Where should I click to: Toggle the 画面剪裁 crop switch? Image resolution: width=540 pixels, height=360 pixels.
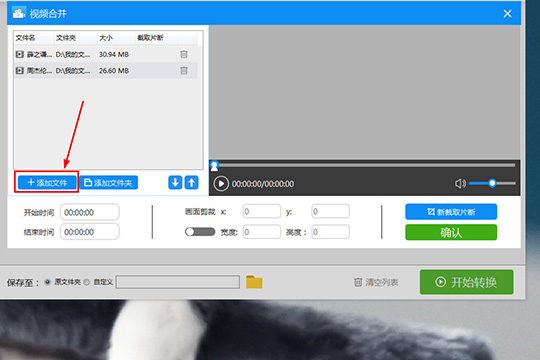pyautogui.click(x=200, y=232)
